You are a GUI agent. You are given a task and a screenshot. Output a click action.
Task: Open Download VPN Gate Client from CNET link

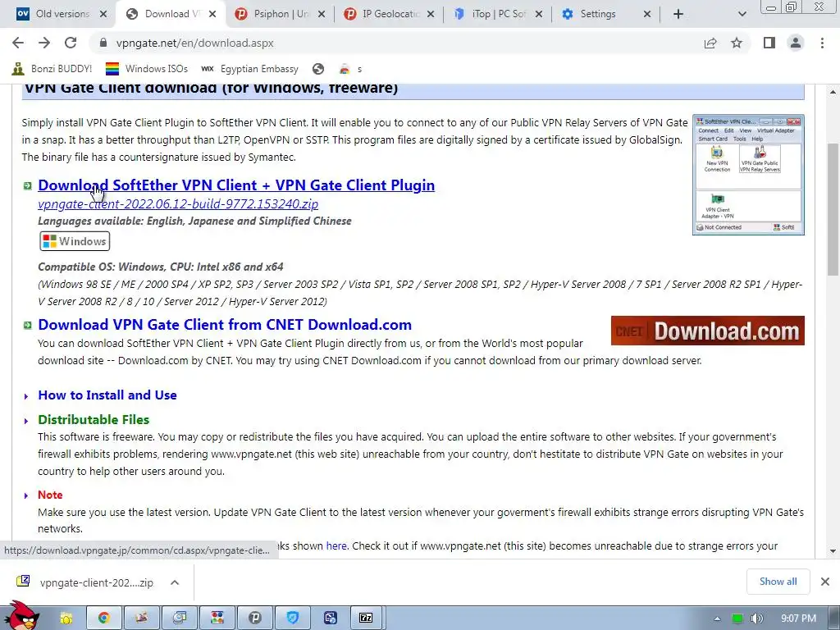pyautogui.click(x=225, y=325)
